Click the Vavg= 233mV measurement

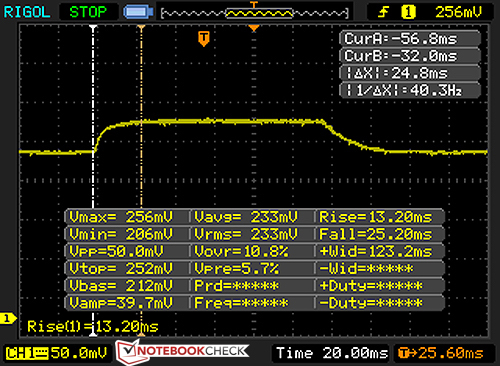pos(246,217)
